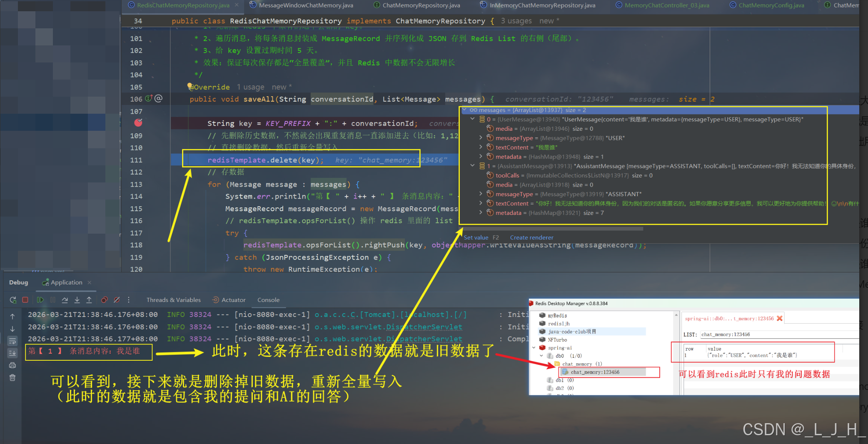Click the breakpoint on line 108 gutter

[x=138, y=122]
